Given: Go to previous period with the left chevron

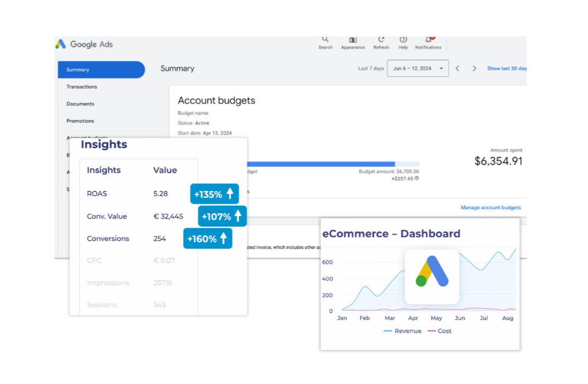Looking at the screenshot, I should pyautogui.click(x=457, y=68).
